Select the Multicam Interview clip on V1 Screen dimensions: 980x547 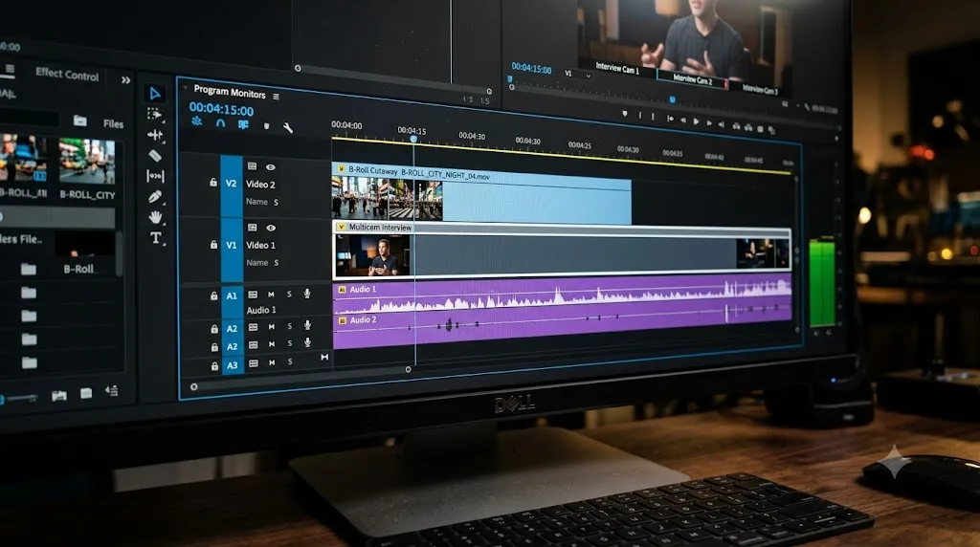point(561,251)
